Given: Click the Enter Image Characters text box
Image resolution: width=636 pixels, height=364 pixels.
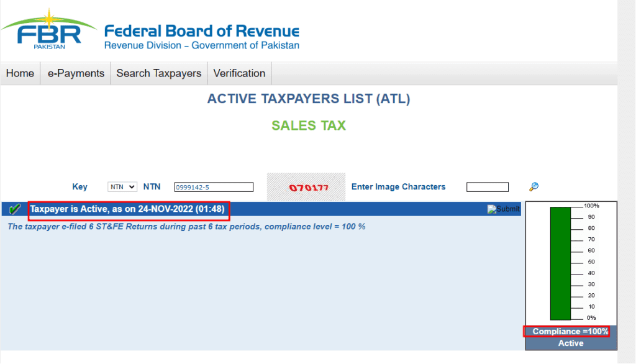Looking at the screenshot, I should (487, 186).
